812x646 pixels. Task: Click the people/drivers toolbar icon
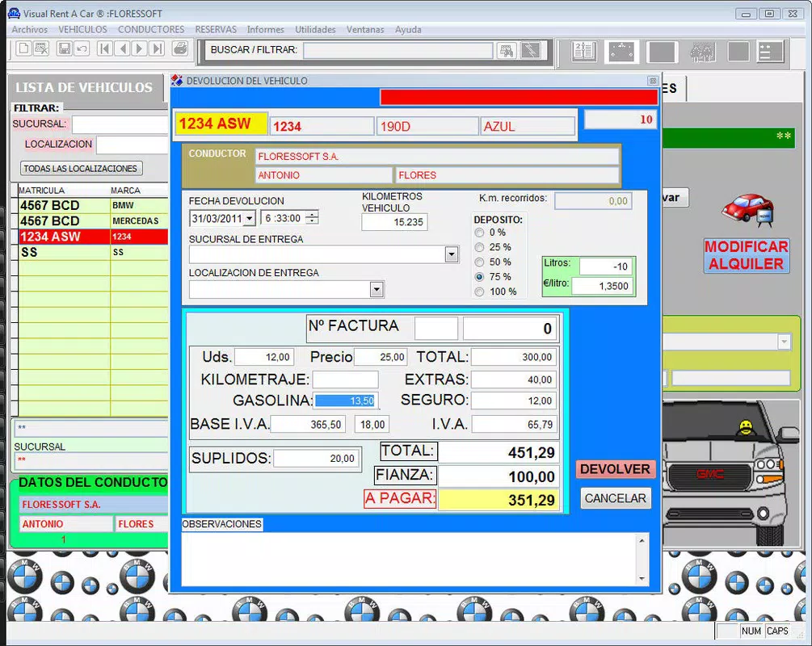point(703,51)
